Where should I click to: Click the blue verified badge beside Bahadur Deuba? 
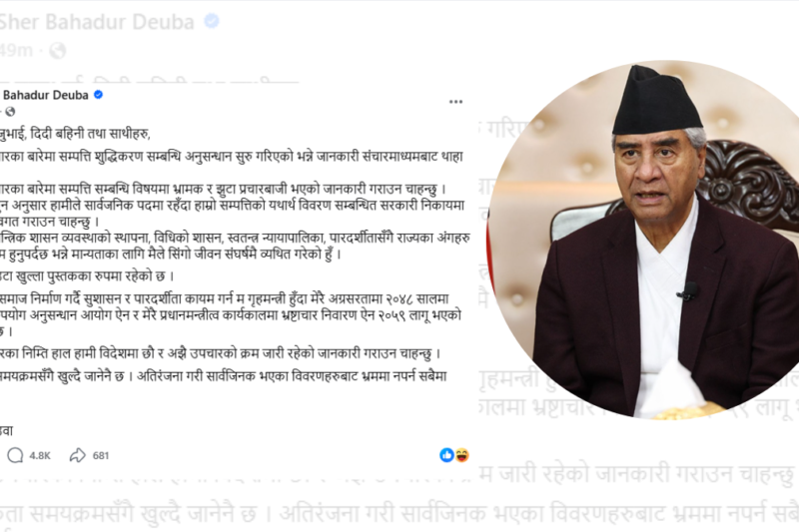click(98, 95)
